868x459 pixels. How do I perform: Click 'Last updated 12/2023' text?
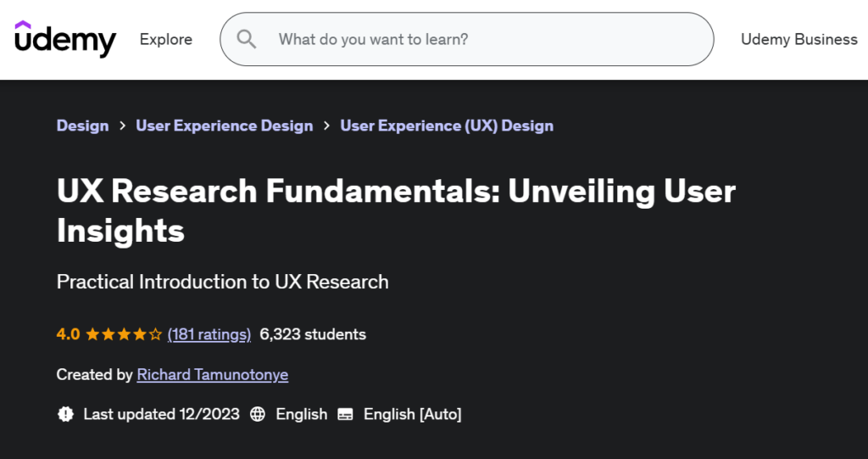pyautogui.click(x=162, y=414)
